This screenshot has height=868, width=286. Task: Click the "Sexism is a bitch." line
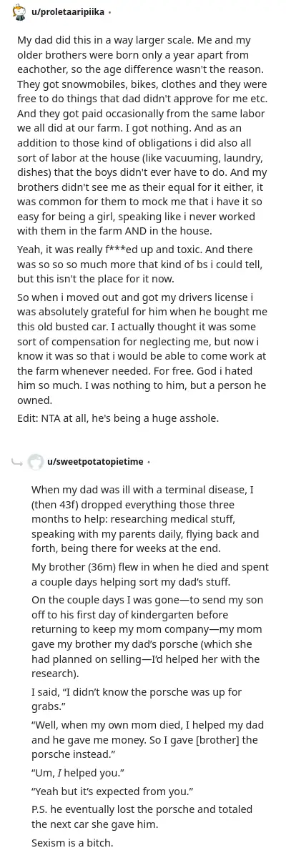pyautogui.click(x=72, y=843)
